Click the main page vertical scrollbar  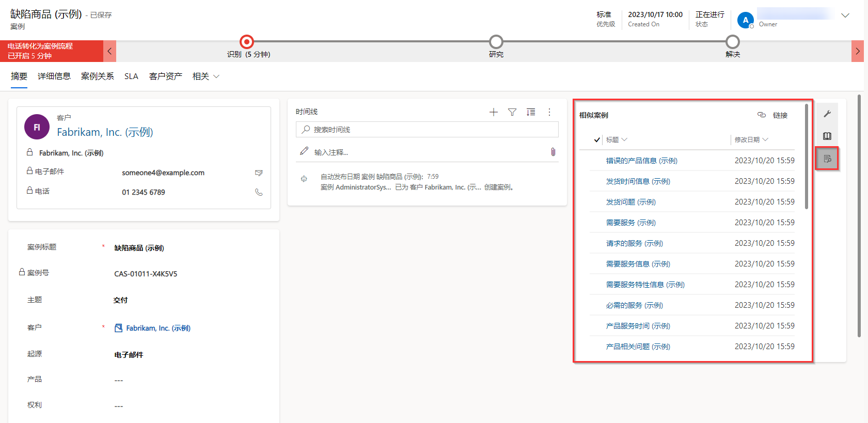859,215
